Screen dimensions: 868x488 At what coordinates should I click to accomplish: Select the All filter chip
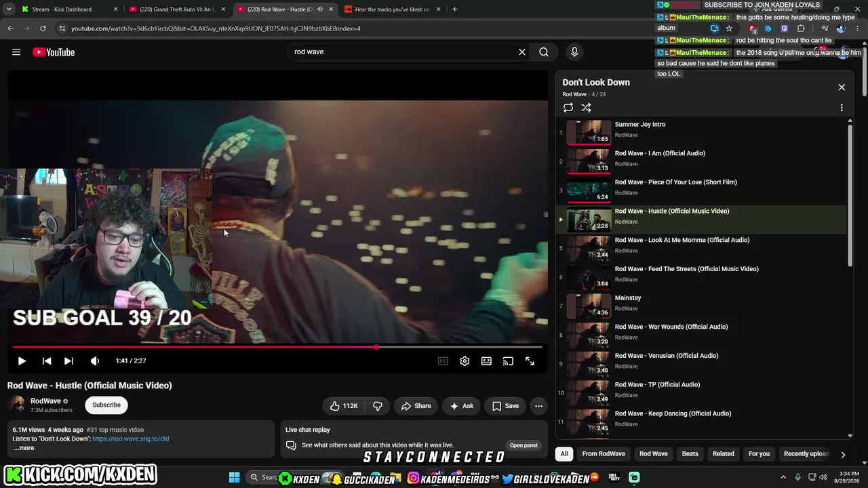coord(564,454)
